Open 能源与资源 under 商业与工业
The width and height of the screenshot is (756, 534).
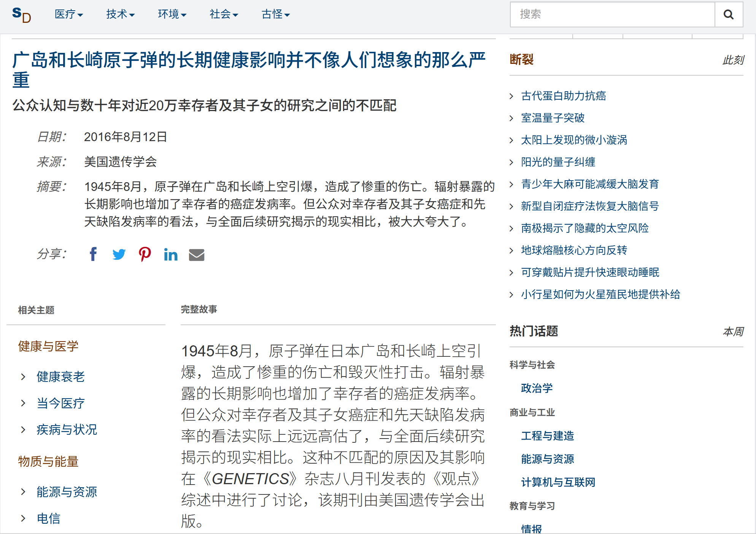point(547,459)
